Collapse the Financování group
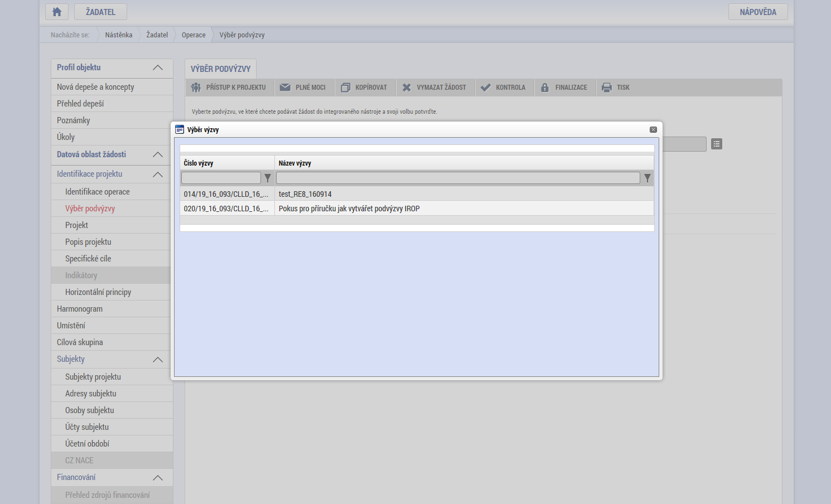831x504 pixels. pyautogui.click(x=158, y=478)
